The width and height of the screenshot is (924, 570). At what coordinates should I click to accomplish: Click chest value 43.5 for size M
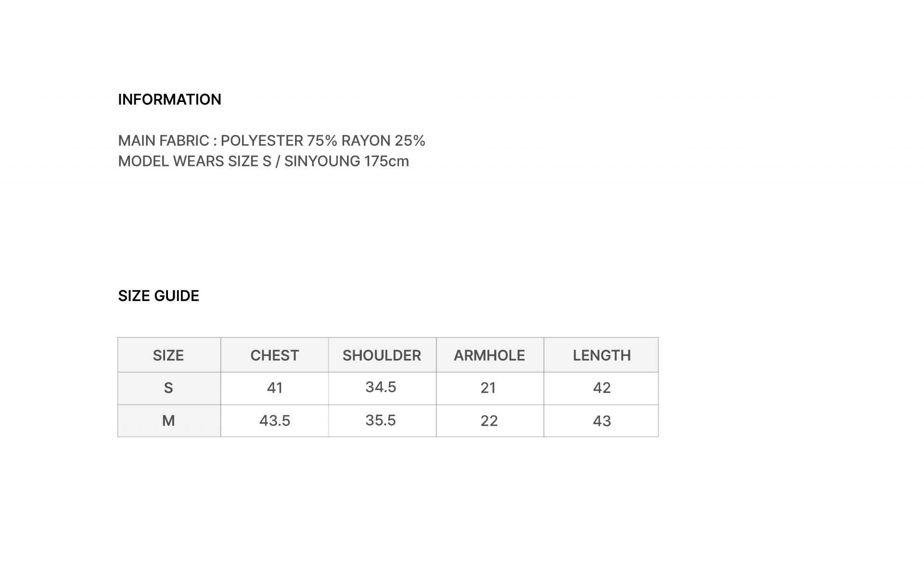point(275,421)
